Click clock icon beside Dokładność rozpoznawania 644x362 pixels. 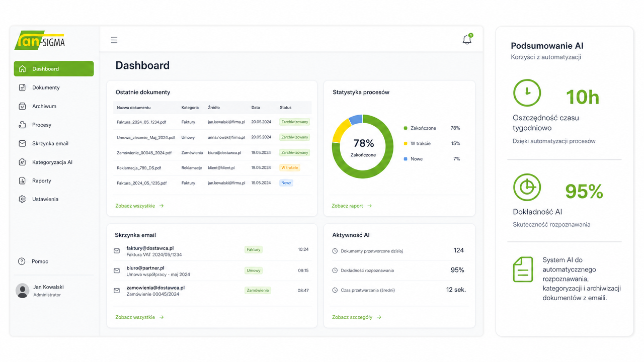pos(335,270)
